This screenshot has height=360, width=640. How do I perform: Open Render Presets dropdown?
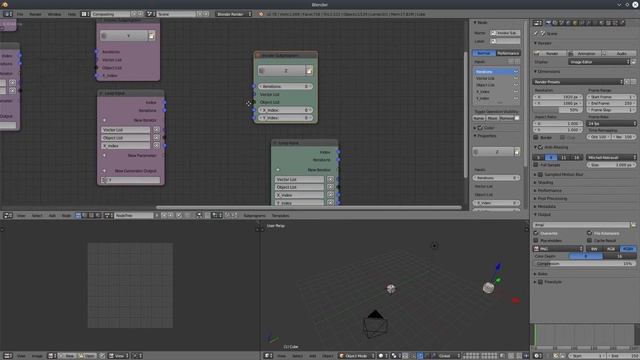pyautogui.click(x=578, y=82)
